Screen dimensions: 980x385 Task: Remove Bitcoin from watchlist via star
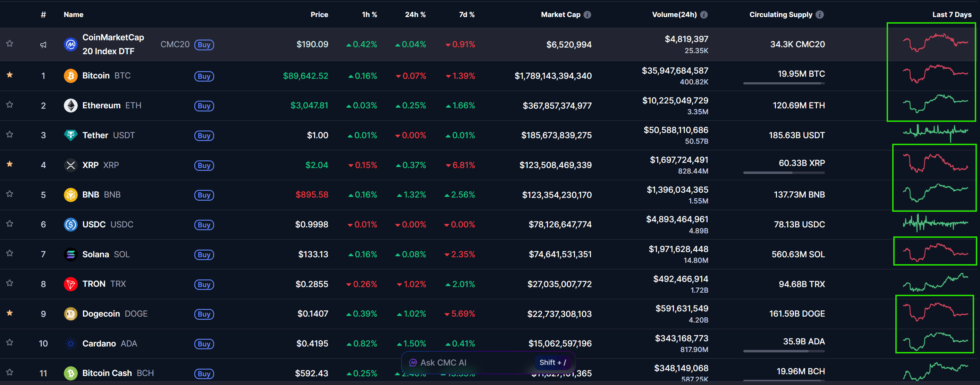click(x=10, y=75)
